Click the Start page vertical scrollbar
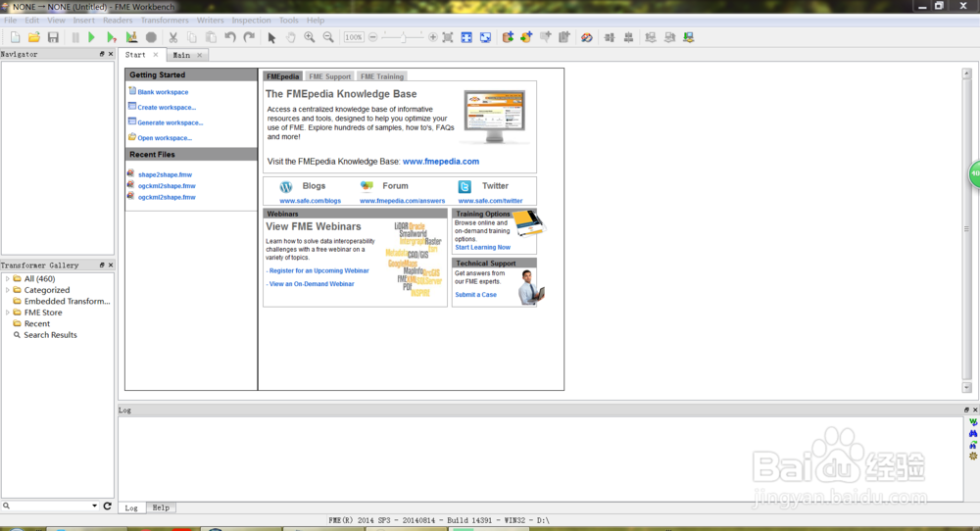Screen dimensions: 980x531 (x=966, y=230)
